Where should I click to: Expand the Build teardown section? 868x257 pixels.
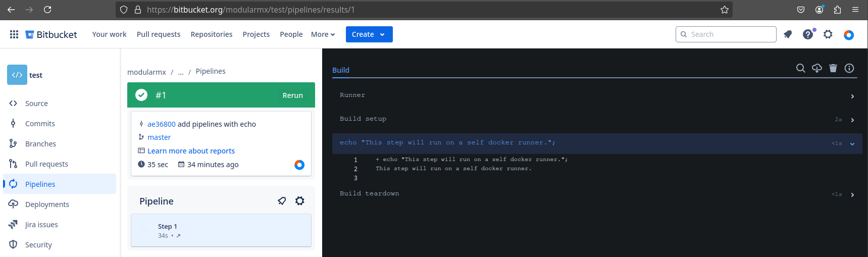tap(852, 195)
